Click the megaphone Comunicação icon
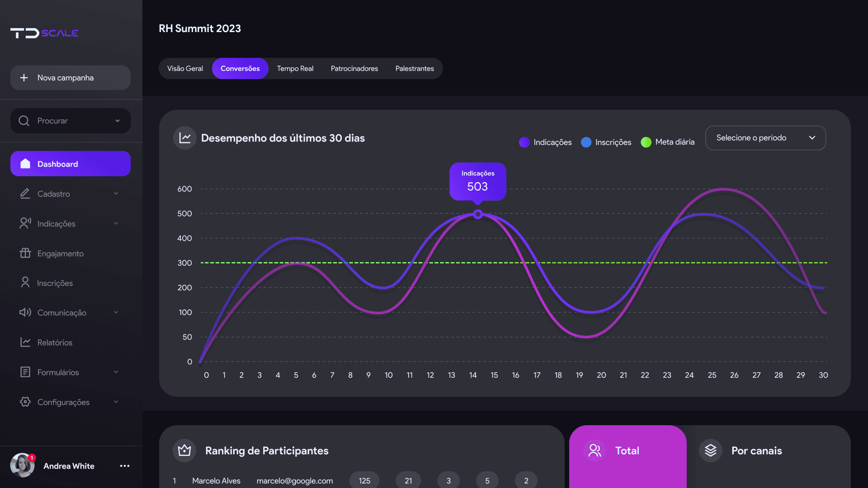This screenshot has width=868, height=488. tap(25, 312)
